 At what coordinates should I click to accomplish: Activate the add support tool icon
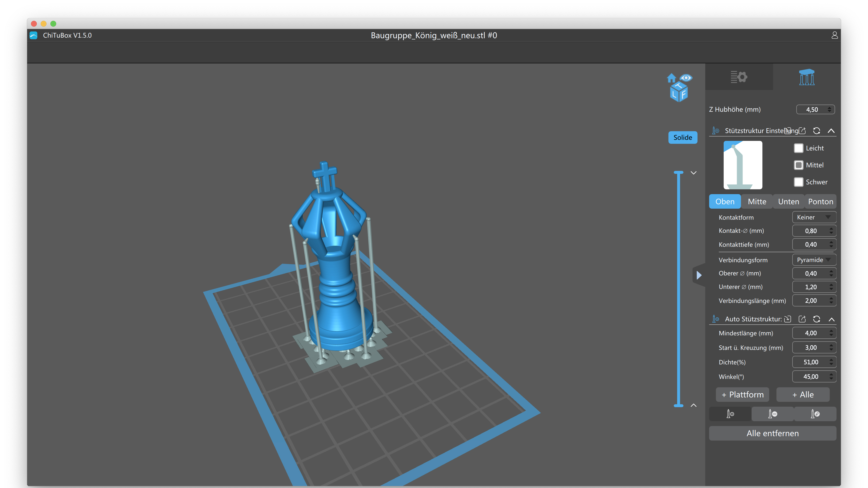pos(730,414)
